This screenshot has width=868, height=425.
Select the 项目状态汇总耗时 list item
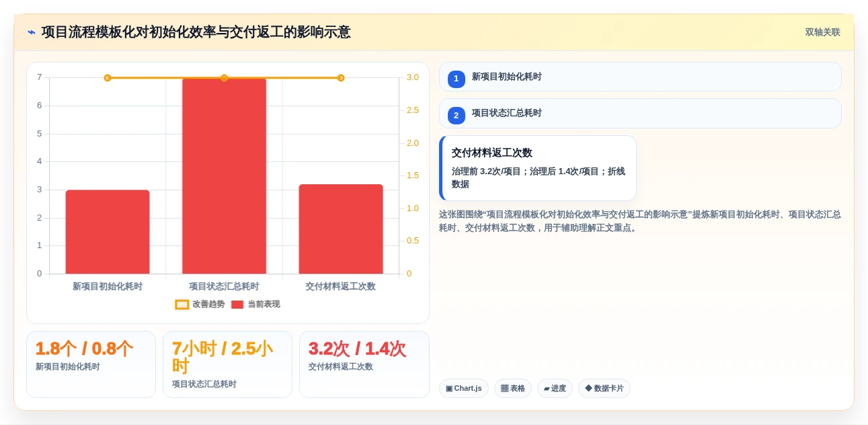tap(640, 113)
